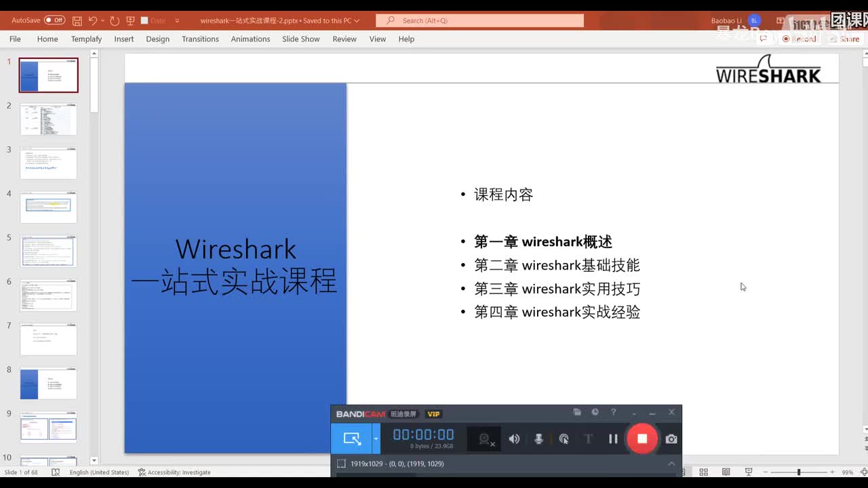Select slide 5 thumbnail
This screenshot has height=488, width=868.
click(x=48, y=251)
